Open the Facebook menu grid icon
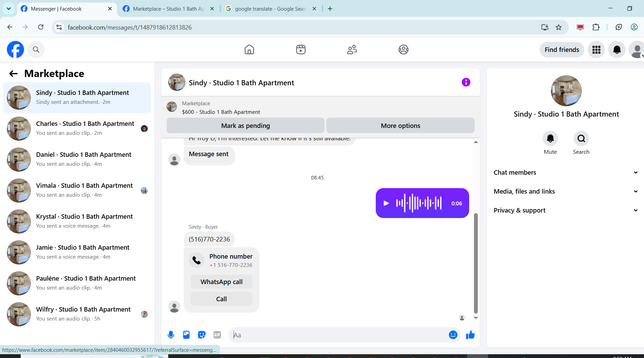Viewport: 644px width, 358px height. [x=596, y=50]
